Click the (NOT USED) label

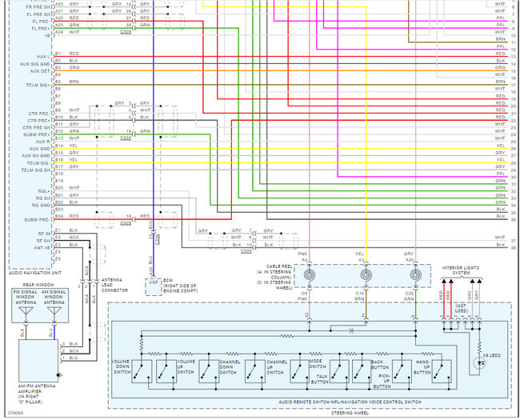[461, 308]
